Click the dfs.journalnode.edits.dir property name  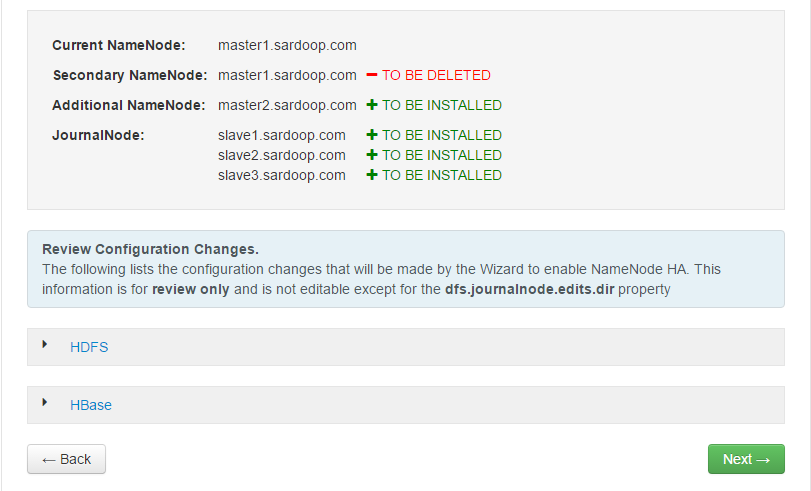coord(529,289)
